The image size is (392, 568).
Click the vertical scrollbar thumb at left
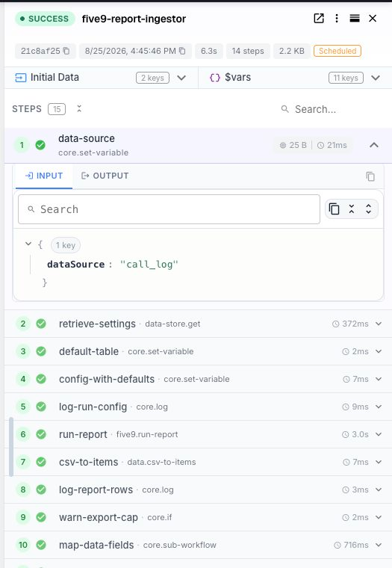click(x=11, y=447)
